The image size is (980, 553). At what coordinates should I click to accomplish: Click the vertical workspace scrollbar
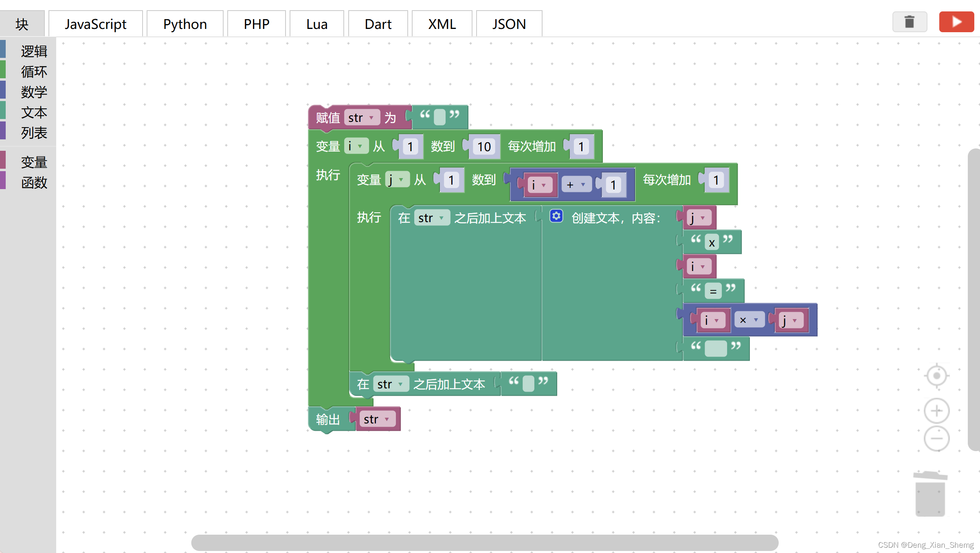point(974,300)
